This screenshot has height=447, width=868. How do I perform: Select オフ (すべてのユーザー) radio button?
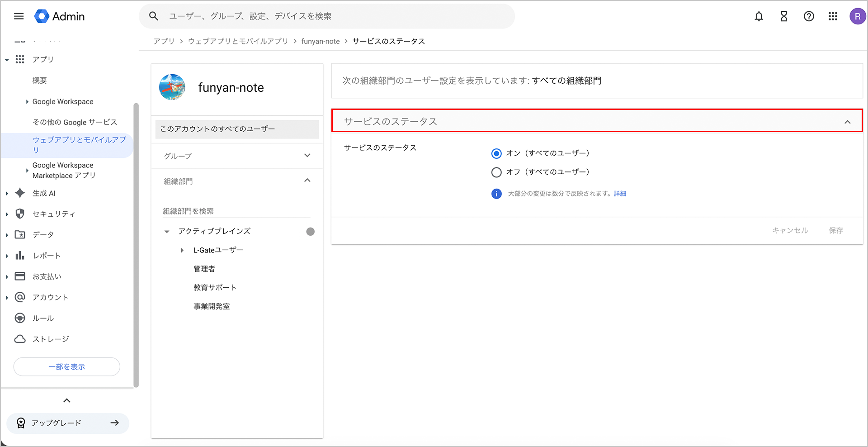point(496,172)
